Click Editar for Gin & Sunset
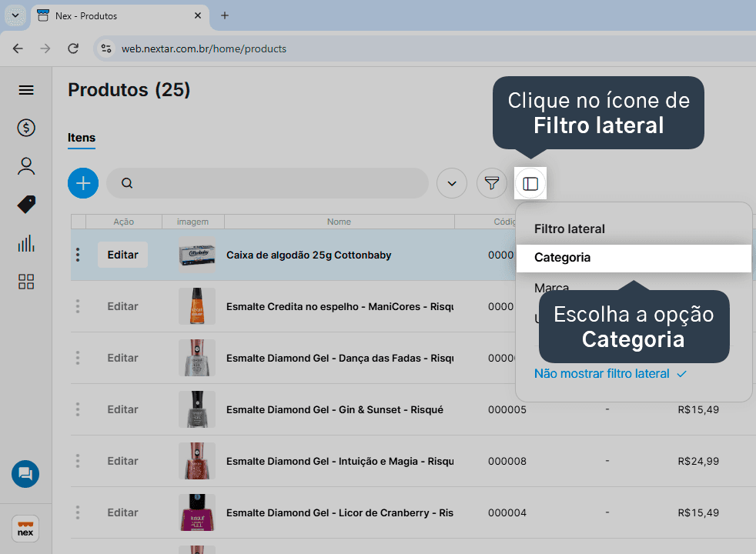 [123, 409]
